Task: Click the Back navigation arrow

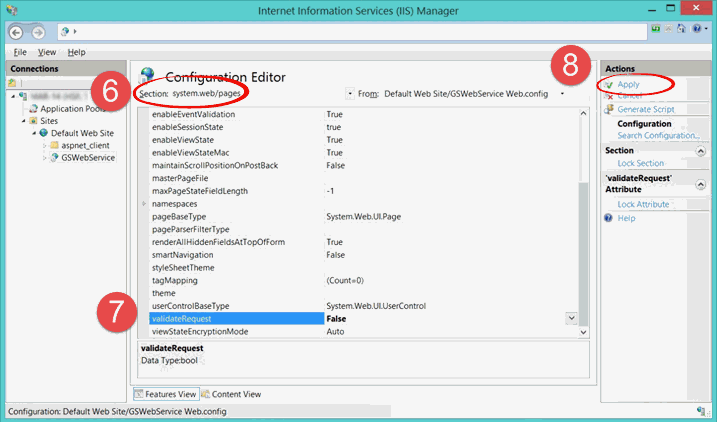Action: (x=16, y=32)
